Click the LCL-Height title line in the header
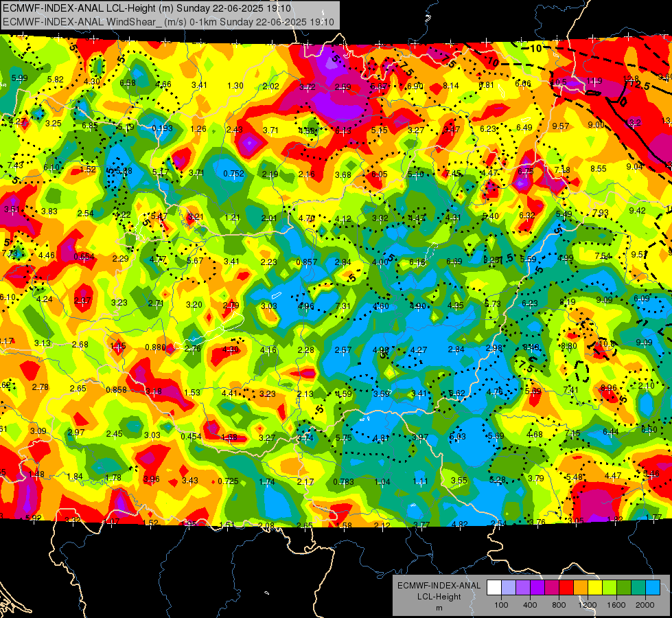 click(147, 8)
